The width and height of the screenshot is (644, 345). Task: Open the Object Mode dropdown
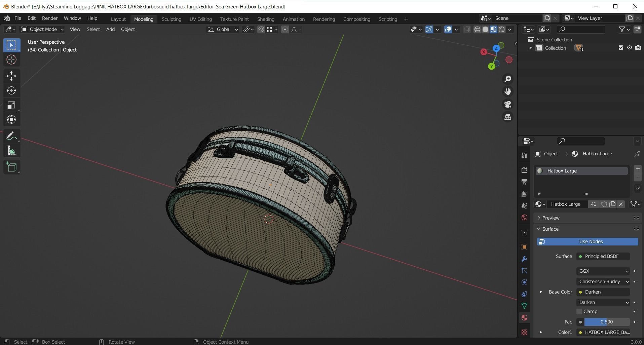pos(42,30)
